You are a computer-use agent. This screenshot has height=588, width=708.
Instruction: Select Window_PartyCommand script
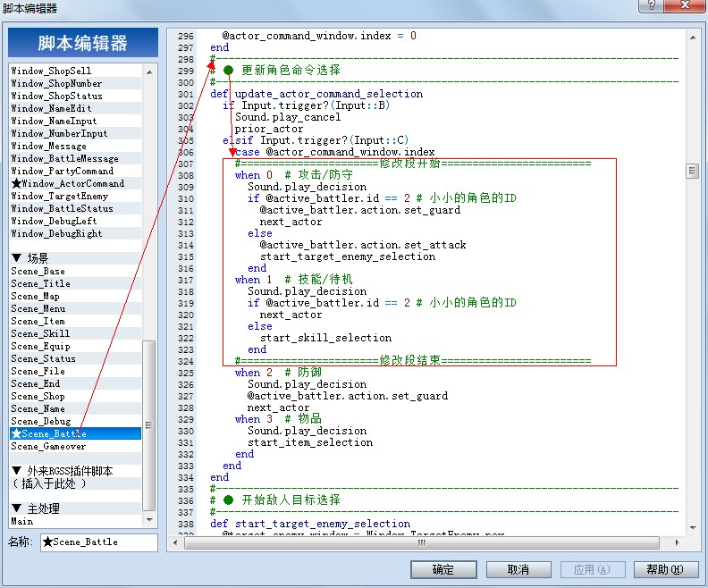tap(75, 171)
